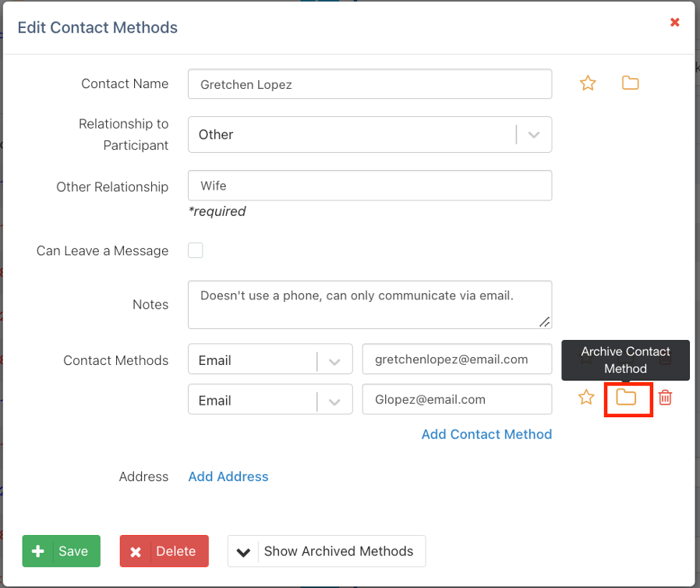Click the Add Address link
Image resolution: width=700 pixels, height=588 pixels.
coord(228,476)
